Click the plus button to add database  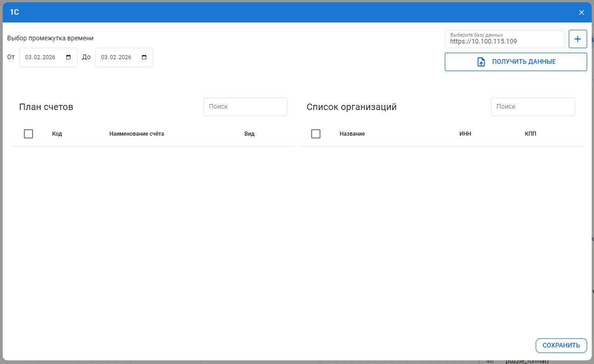click(577, 39)
